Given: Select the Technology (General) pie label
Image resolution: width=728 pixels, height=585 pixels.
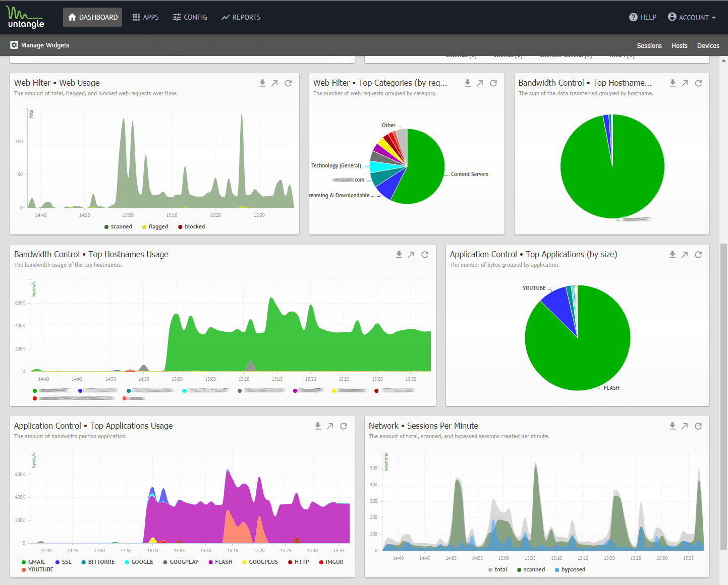Looking at the screenshot, I should click(336, 166).
